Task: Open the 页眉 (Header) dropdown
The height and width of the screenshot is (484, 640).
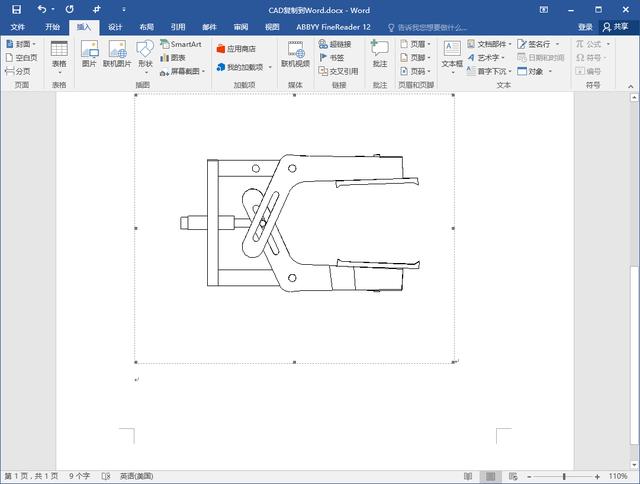Action: tap(414, 45)
